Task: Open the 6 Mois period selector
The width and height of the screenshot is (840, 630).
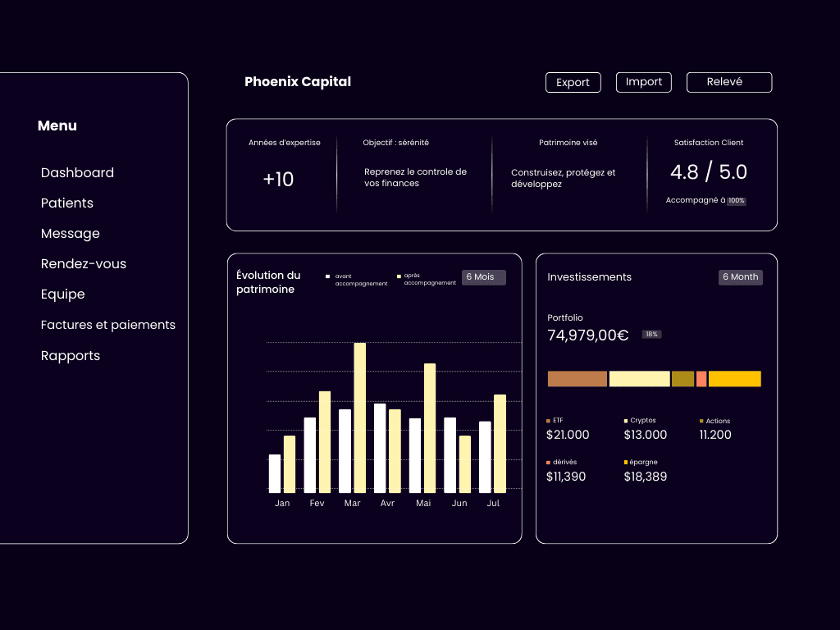Action: [x=483, y=277]
